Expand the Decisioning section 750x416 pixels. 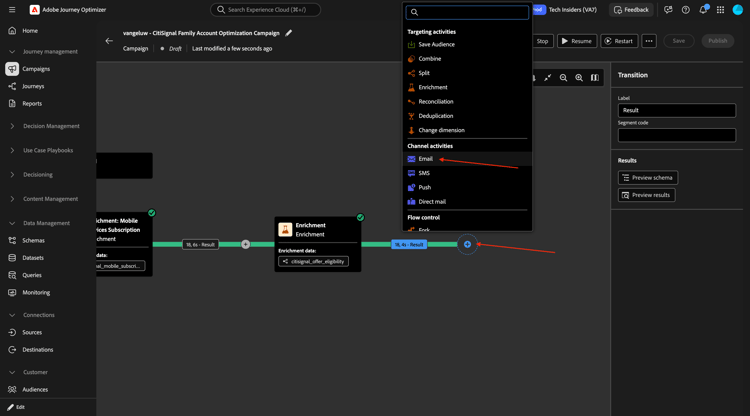pos(12,175)
